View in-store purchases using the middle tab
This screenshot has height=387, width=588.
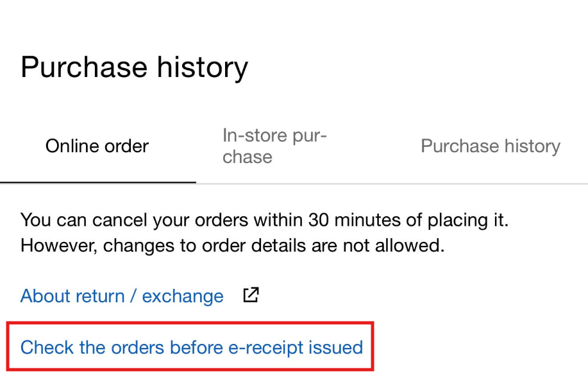[x=274, y=146]
